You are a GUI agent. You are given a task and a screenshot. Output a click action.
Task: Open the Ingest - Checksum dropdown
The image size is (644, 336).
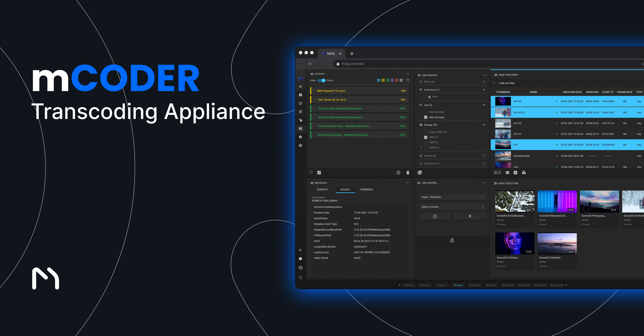pos(452,197)
